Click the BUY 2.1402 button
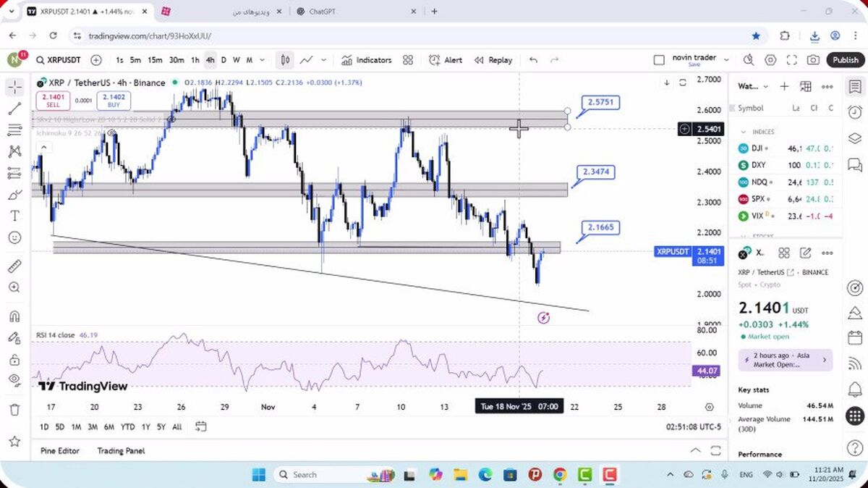This screenshot has width=868, height=488. click(114, 101)
